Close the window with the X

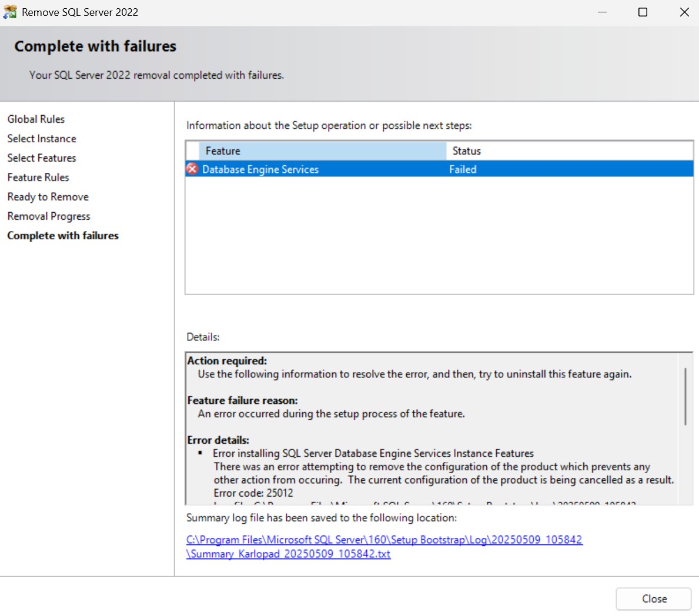[684, 12]
